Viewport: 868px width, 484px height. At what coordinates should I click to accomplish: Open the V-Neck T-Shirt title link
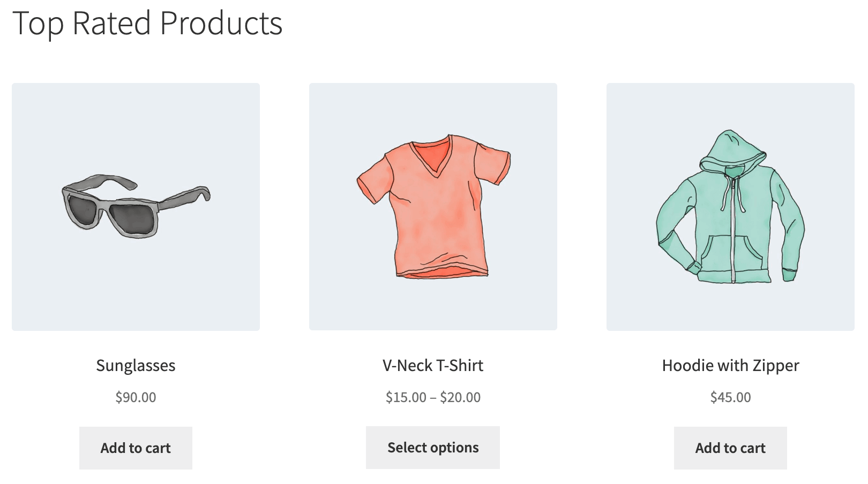pos(433,366)
